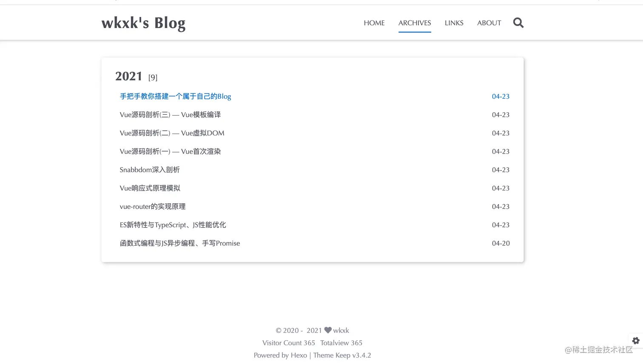Screen dimensions: 643x364
Task: Click the 04-20 date entry
Action: [501, 243]
